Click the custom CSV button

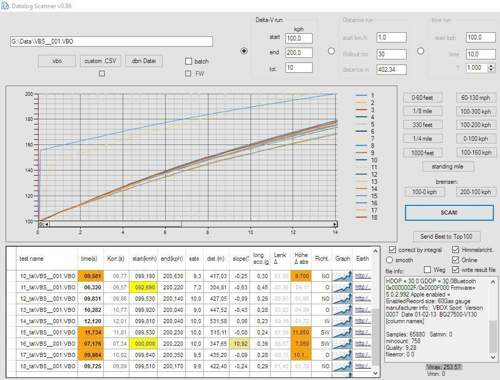coord(100,61)
